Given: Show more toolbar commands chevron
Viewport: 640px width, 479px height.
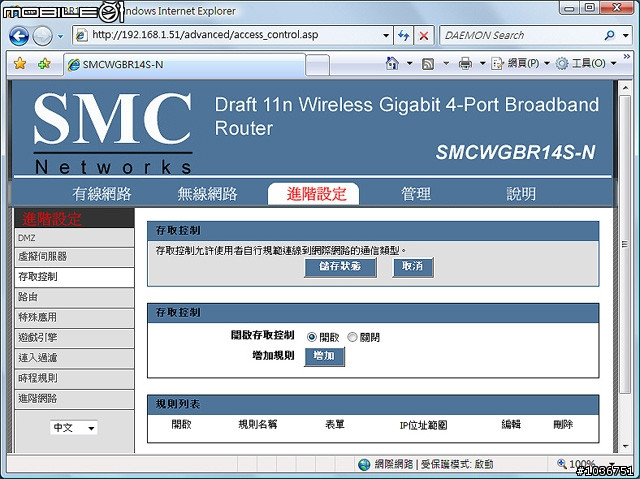Looking at the screenshot, I should coord(627,56).
